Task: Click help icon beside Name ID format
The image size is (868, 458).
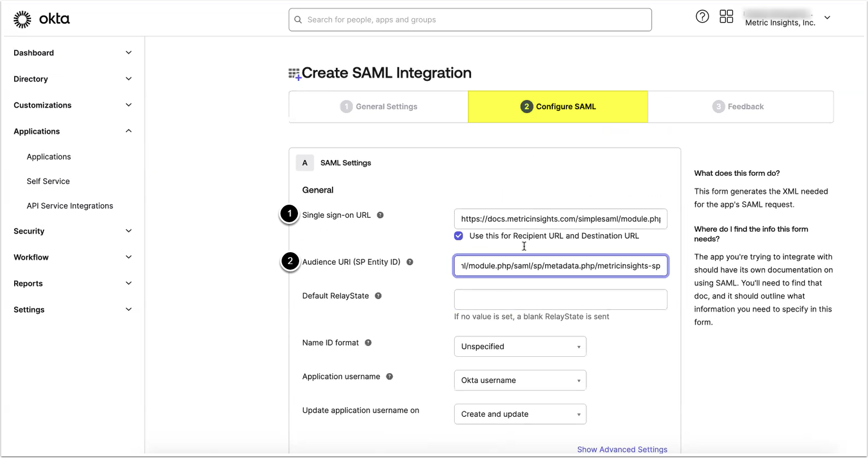Action: pos(368,343)
